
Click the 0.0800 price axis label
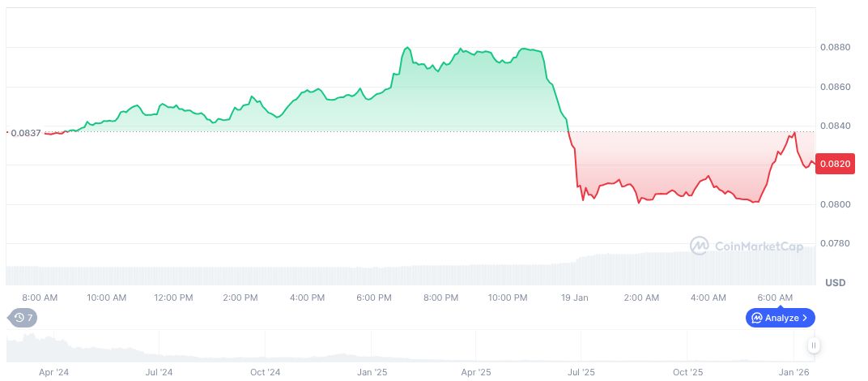(835, 204)
